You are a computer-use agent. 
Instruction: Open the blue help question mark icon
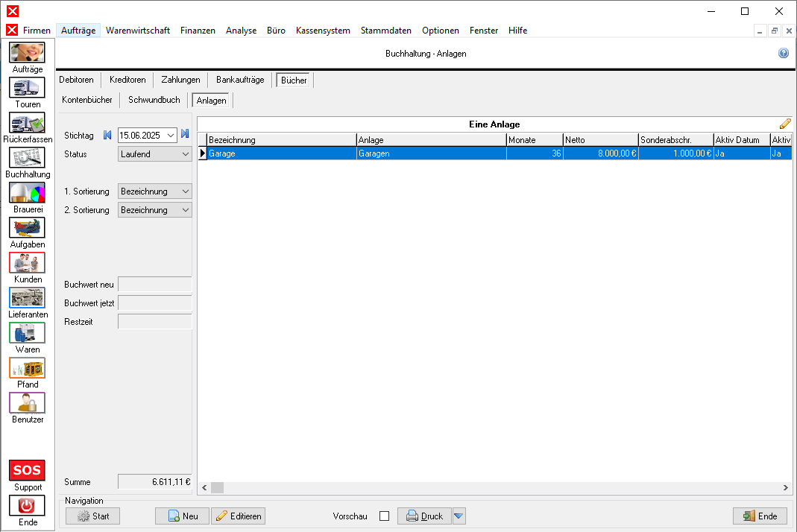click(784, 54)
